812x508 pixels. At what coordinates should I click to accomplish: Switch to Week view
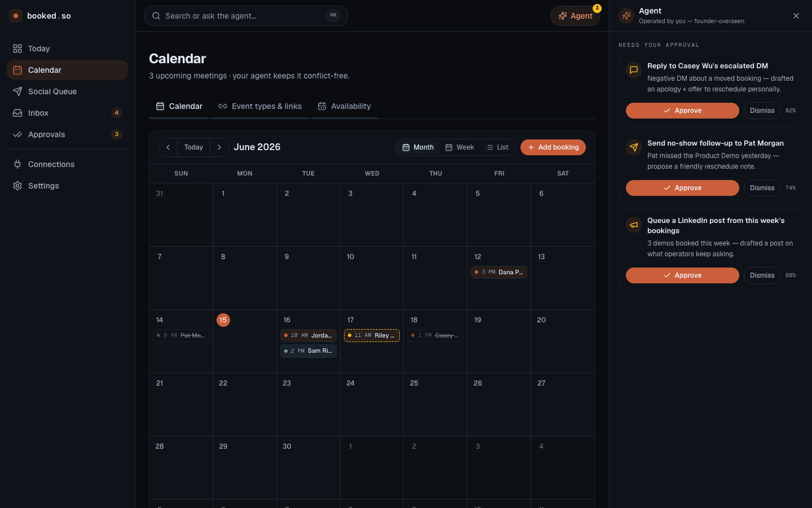click(x=460, y=147)
